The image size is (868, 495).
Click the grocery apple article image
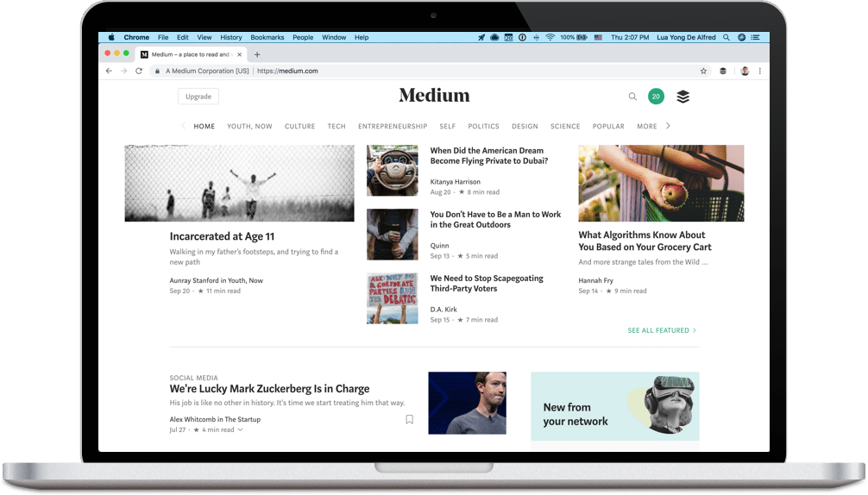[661, 183]
